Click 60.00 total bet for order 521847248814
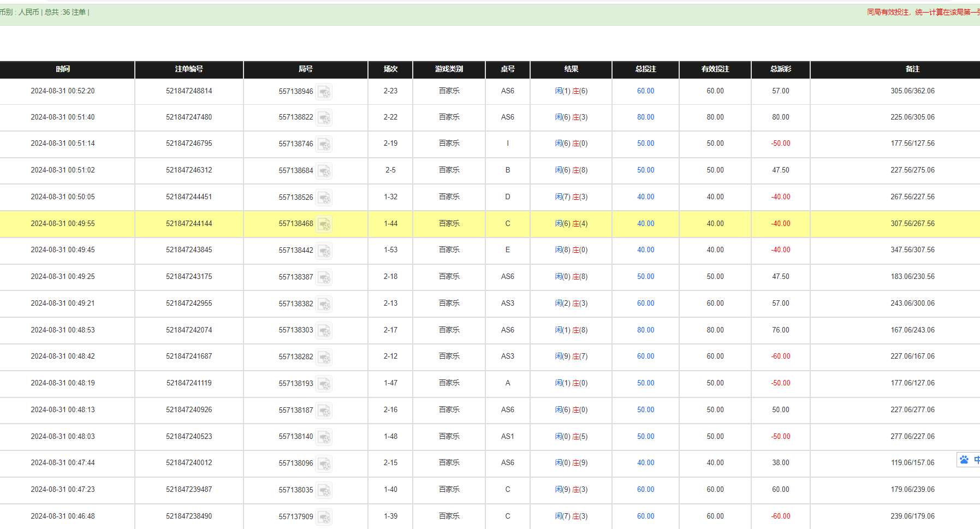 coord(645,91)
